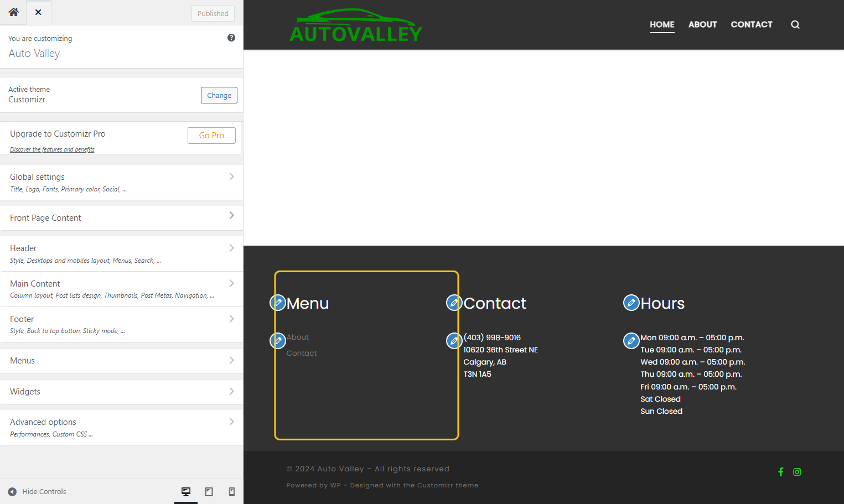Switch to desktop preview icon
This screenshot has width=844, height=504.
pos(186,491)
